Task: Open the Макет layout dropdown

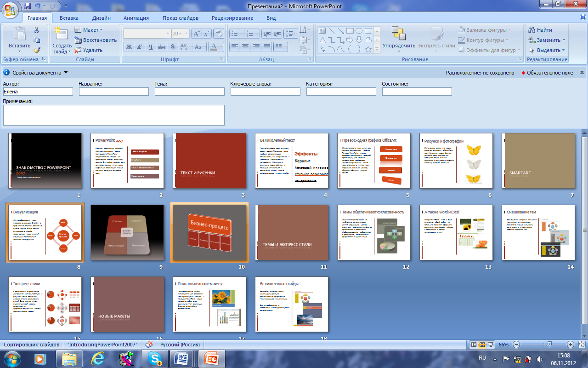Action: [90, 30]
